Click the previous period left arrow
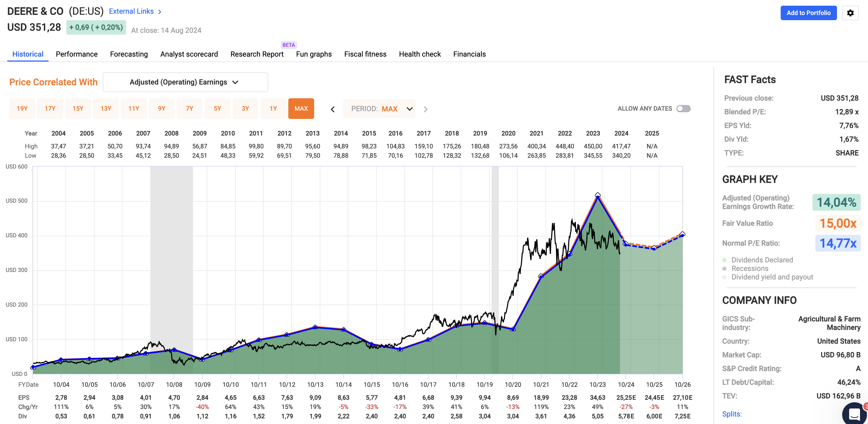This screenshot has width=868, height=424. [332, 109]
